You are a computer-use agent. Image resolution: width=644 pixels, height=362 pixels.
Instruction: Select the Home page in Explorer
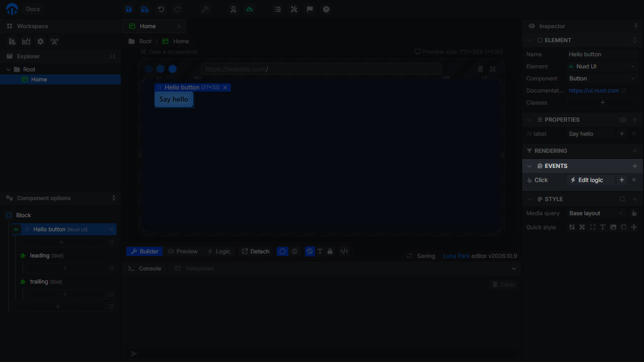pyautogui.click(x=60, y=79)
